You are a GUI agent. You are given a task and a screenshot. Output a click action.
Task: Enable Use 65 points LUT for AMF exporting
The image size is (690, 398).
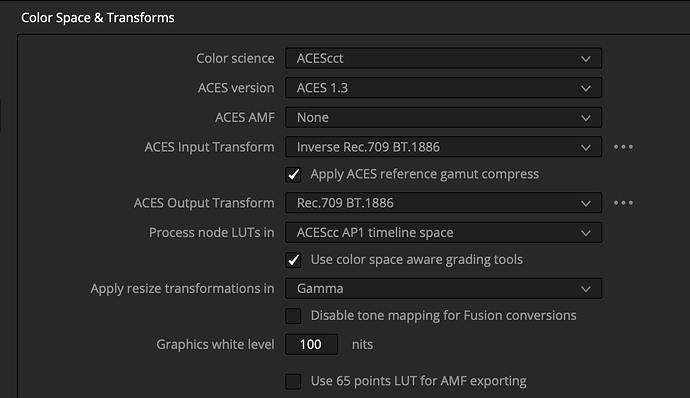(x=293, y=381)
